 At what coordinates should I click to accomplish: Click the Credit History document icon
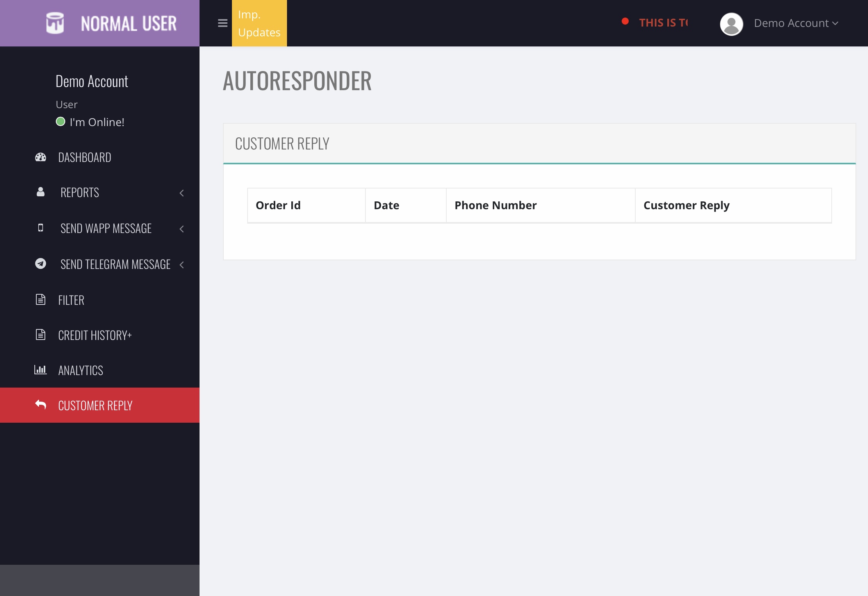pyautogui.click(x=41, y=334)
